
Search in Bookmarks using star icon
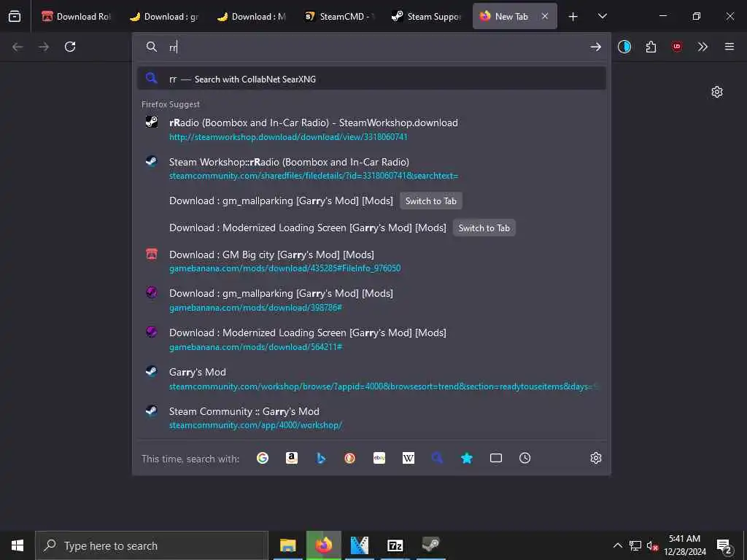[467, 458]
